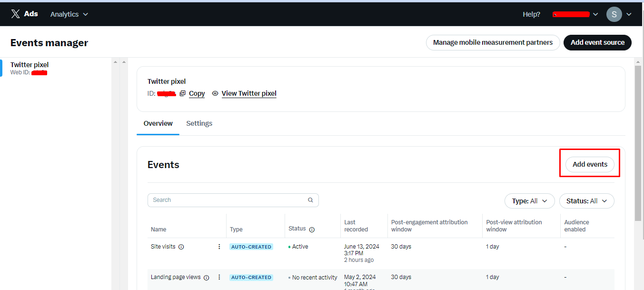Click the May 2, 2024 recorded date
The image size is (644, 290).
(360, 277)
